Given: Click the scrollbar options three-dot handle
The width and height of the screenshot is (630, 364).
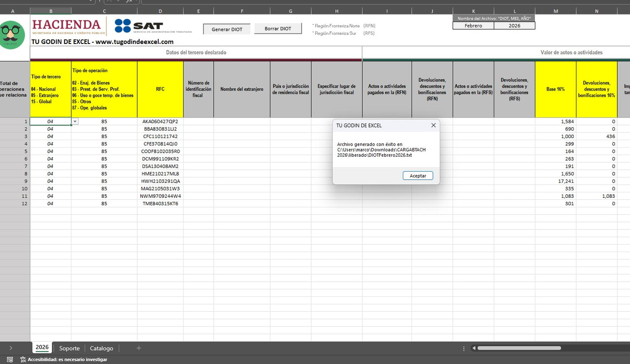Looking at the screenshot, I should [x=463, y=348].
